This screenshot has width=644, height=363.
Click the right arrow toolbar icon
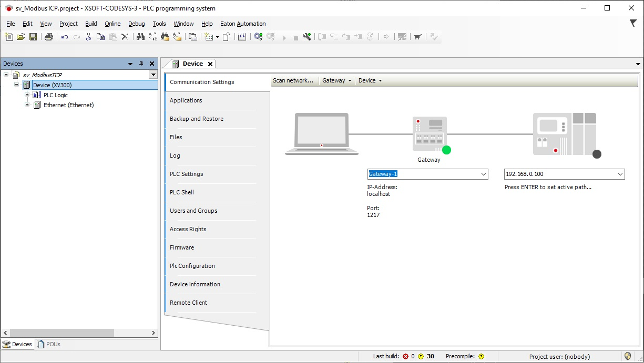tap(386, 37)
